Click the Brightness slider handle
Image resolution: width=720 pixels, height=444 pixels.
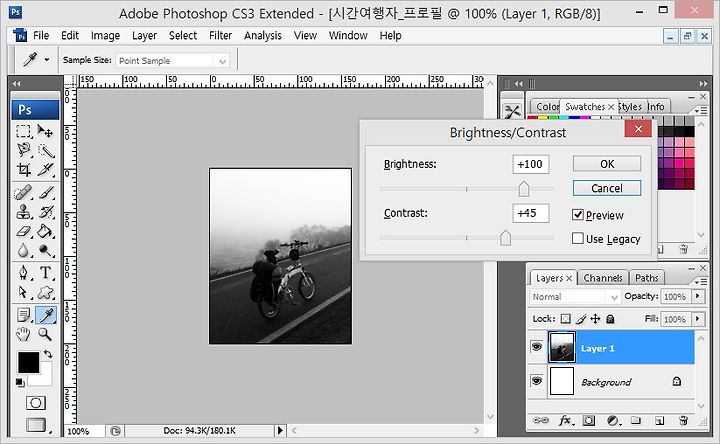[524, 189]
